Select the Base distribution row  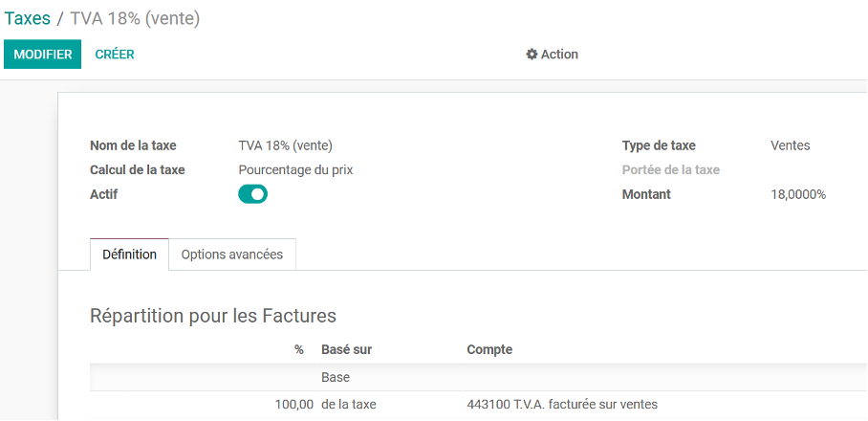(x=336, y=377)
